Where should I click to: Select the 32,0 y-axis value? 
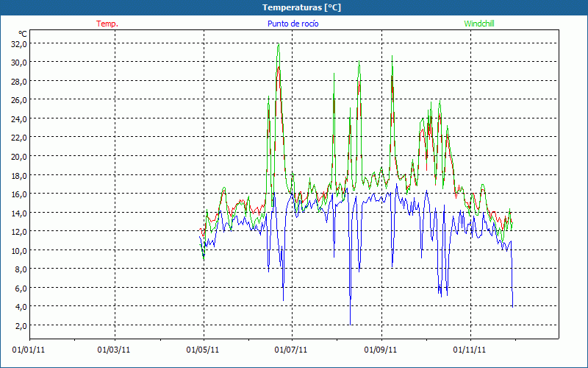click(x=19, y=44)
